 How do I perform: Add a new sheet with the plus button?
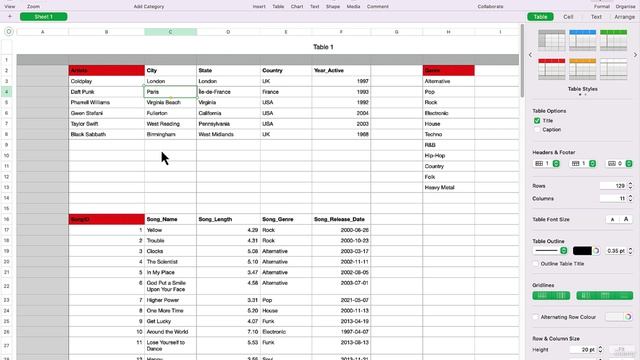click(10, 17)
